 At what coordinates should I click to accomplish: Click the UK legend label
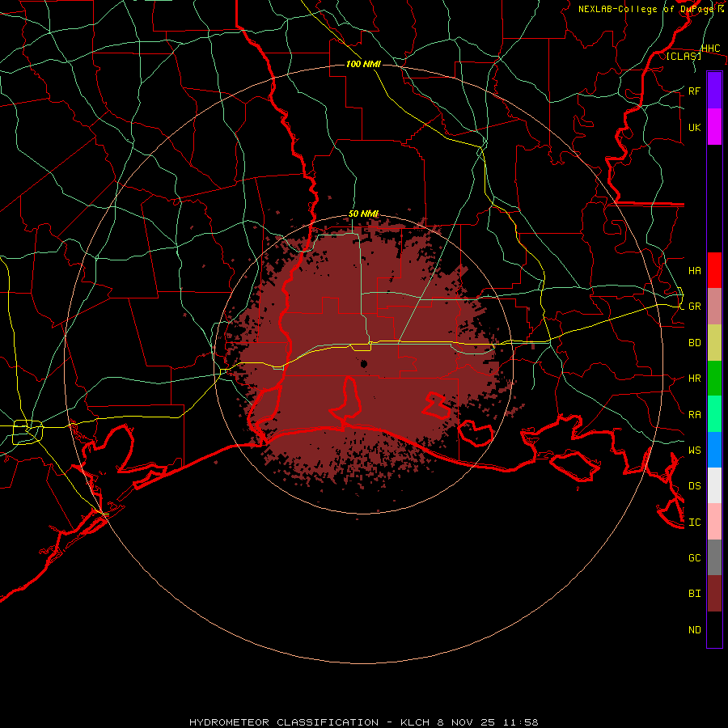click(694, 127)
